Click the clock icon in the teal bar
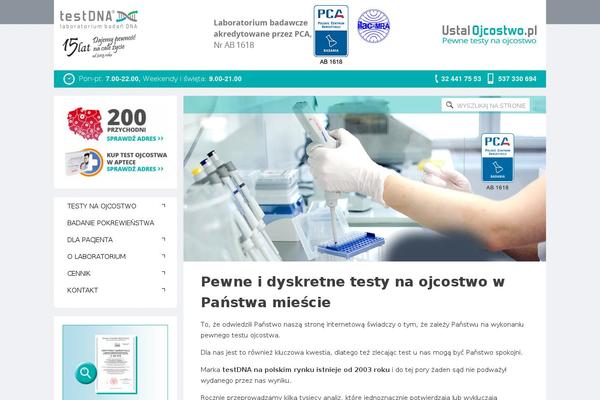600x400 pixels. pyautogui.click(x=69, y=79)
